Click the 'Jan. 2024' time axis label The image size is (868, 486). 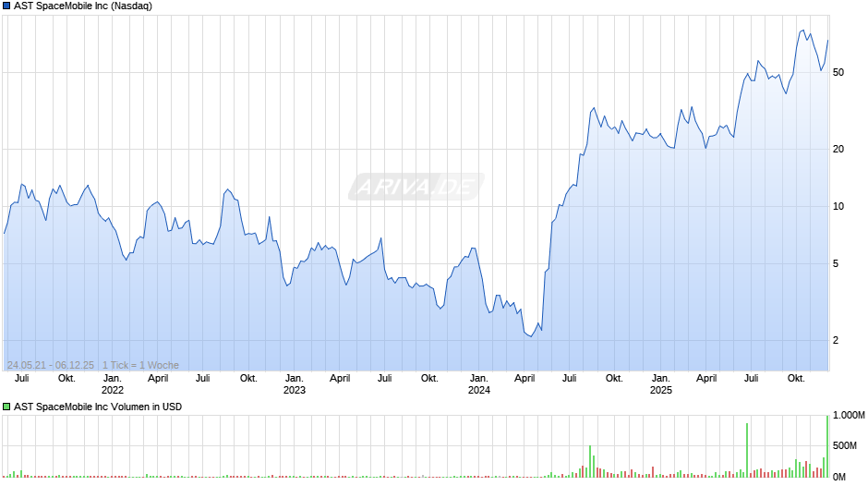[479, 384]
